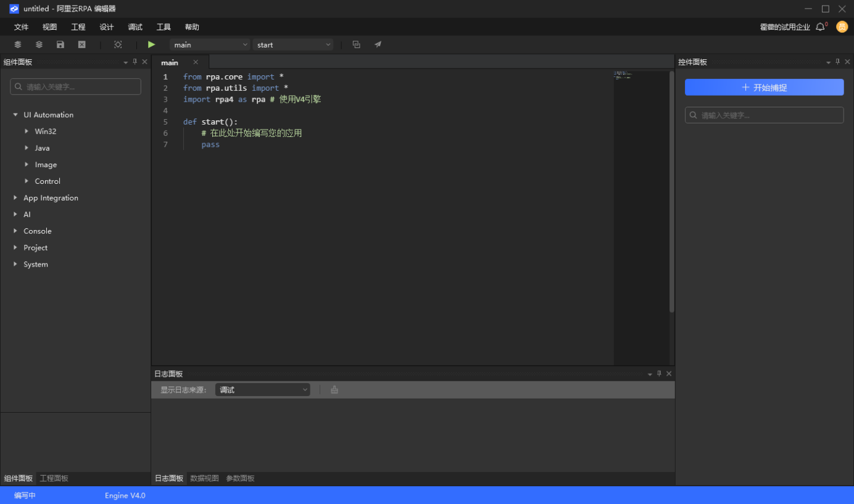Click the pass statement in the editor
Viewport: 854px width, 504px height.
click(210, 144)
